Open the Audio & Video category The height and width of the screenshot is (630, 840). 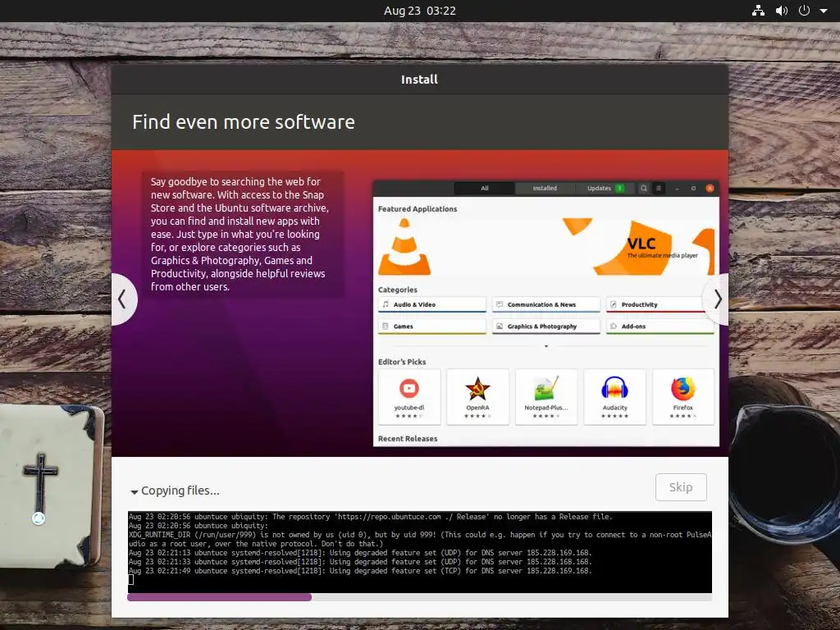431,304
